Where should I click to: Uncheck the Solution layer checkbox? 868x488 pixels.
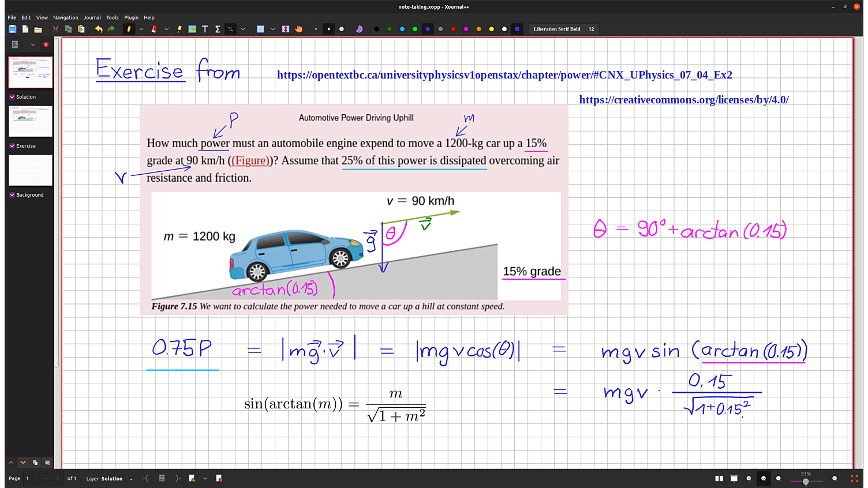pos(12,97)
